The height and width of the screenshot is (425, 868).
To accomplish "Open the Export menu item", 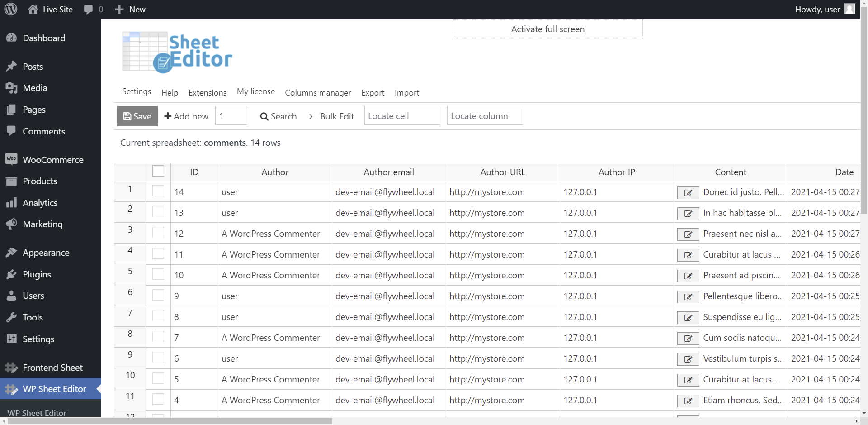I will coord(373,93).
